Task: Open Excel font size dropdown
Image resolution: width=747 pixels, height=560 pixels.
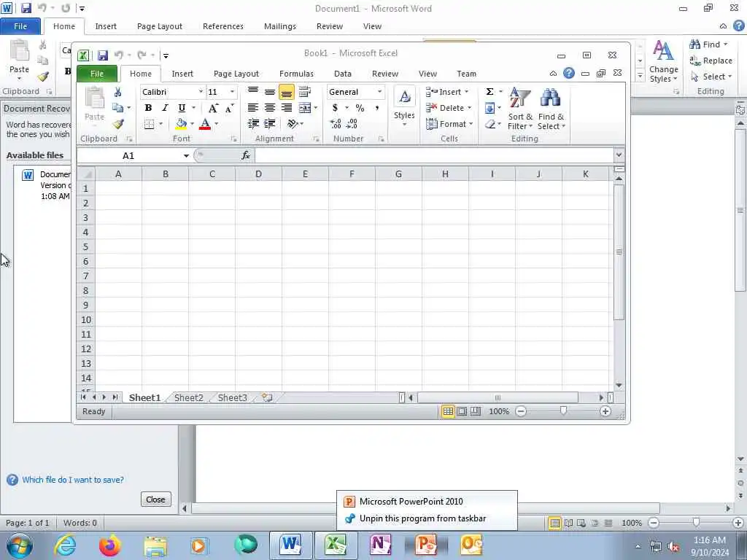Action: [x=232, y=92]
